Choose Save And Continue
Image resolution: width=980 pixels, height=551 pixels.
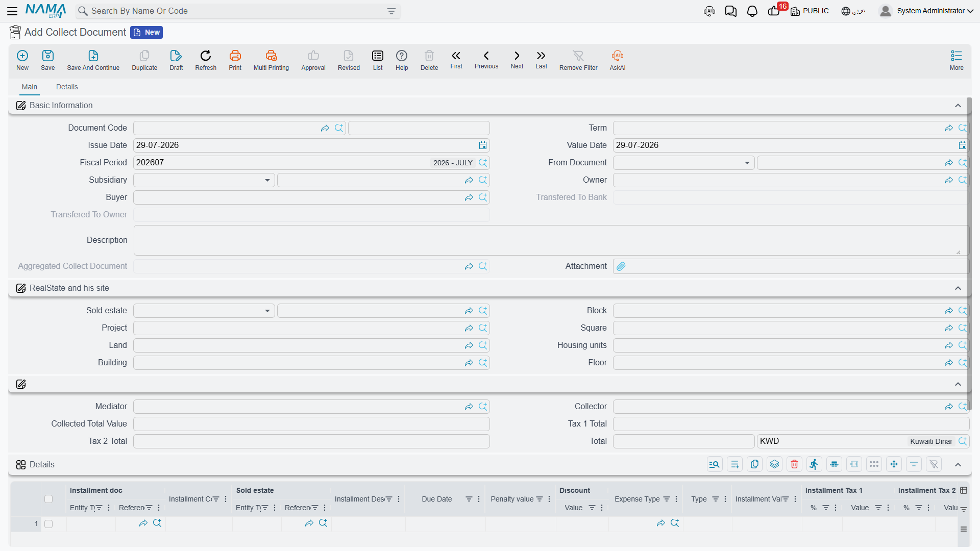coord(93,60)
